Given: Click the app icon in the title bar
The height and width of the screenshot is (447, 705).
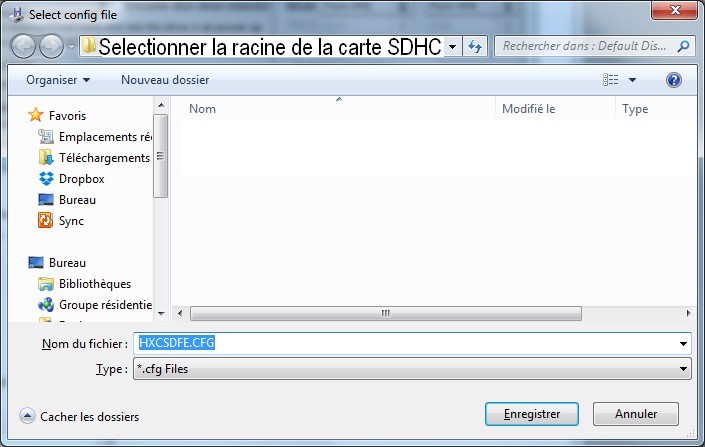Looking at the screenshot, I should point(17,14).
